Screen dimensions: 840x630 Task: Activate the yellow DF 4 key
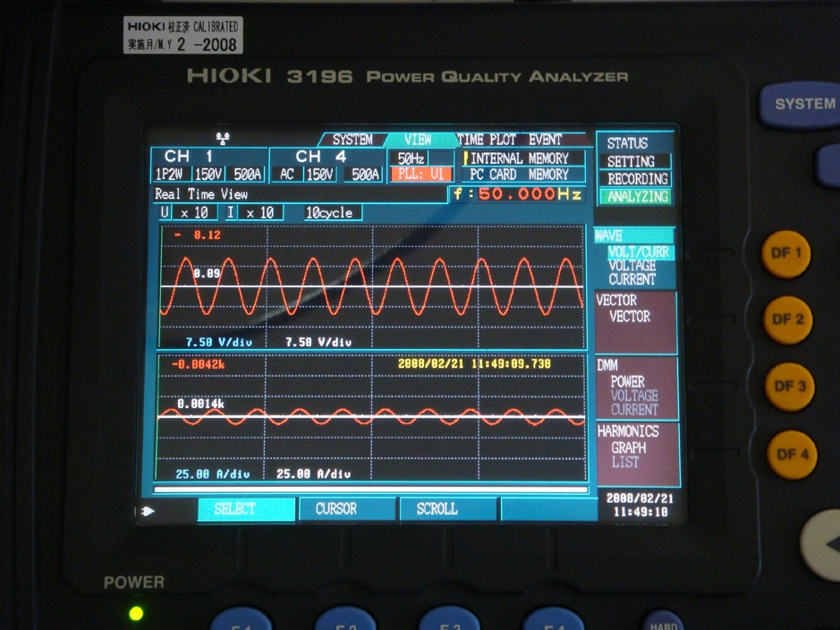pos(792,455)
